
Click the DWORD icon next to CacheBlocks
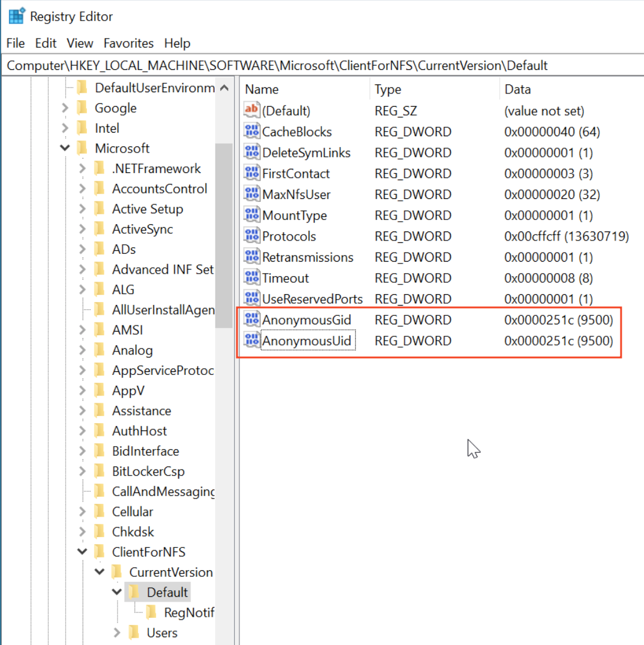coord(251,132)
